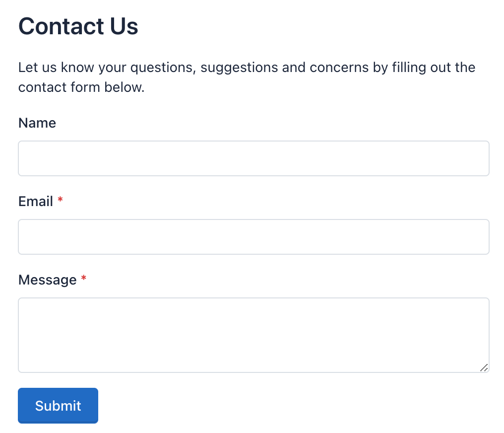Click the red asterisk next to Message
Image resolution: width=504 pixels, height=433 pixels.
click(x=83, y=279)
